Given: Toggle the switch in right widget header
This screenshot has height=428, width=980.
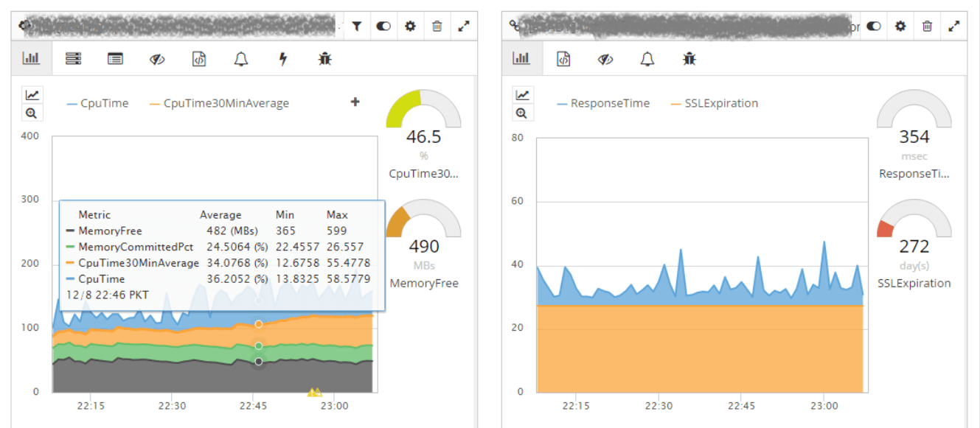Looking at the screenshot, I should click(x=874, y=27).
